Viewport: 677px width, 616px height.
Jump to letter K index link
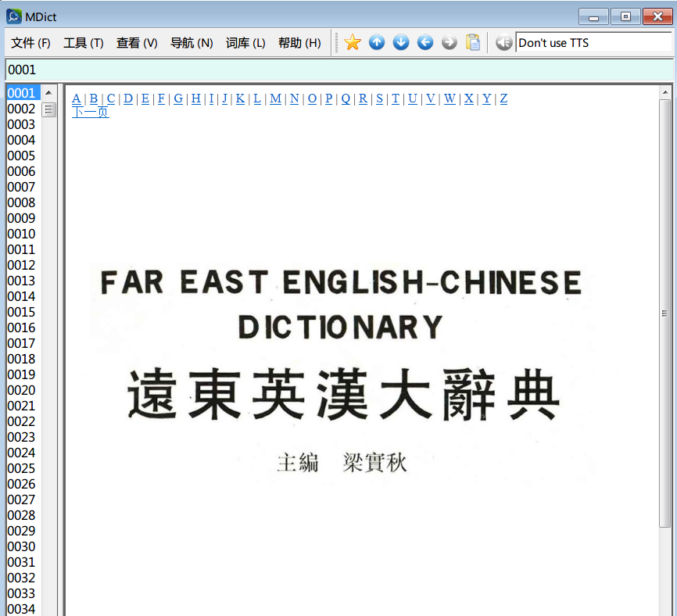(241, 98)
